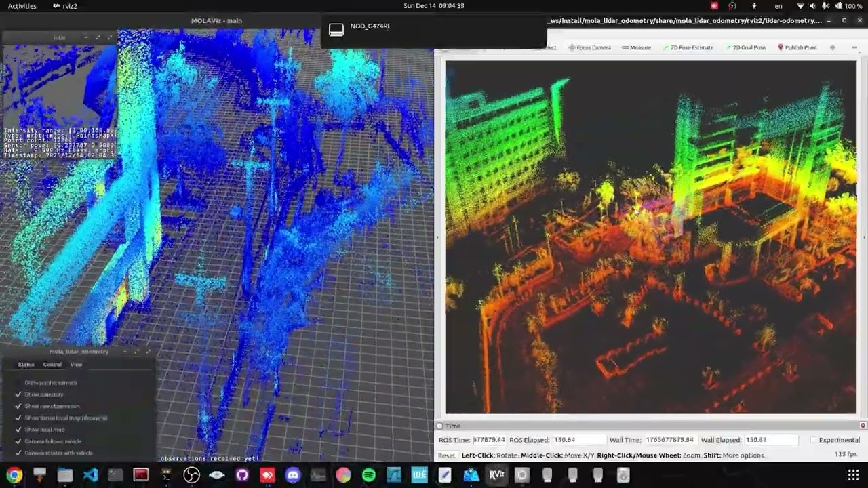Viewport: 868px width, 488px height.
Task: Open the red AnyDesk-style dock icon
Action: tap(267, 475)
